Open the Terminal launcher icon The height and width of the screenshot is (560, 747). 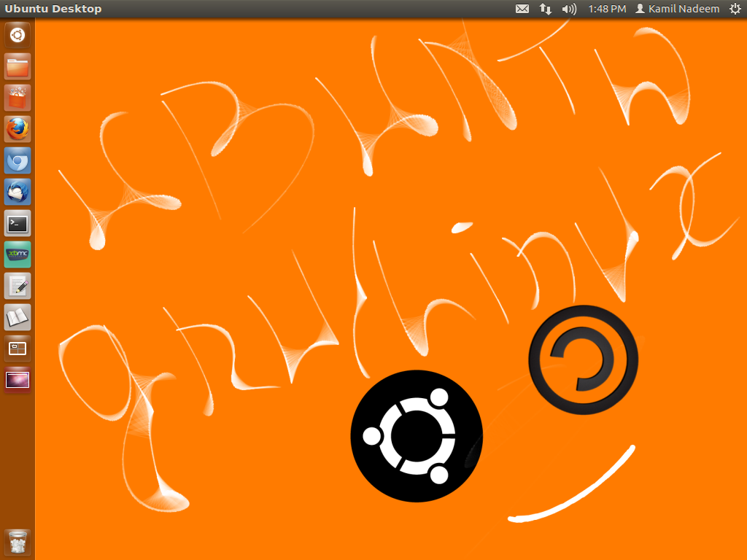click(x=18, y=223)
